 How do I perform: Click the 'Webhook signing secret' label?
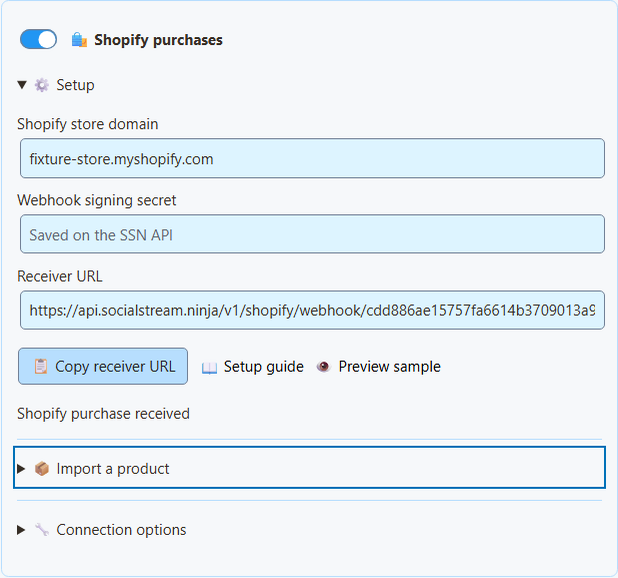97,200
